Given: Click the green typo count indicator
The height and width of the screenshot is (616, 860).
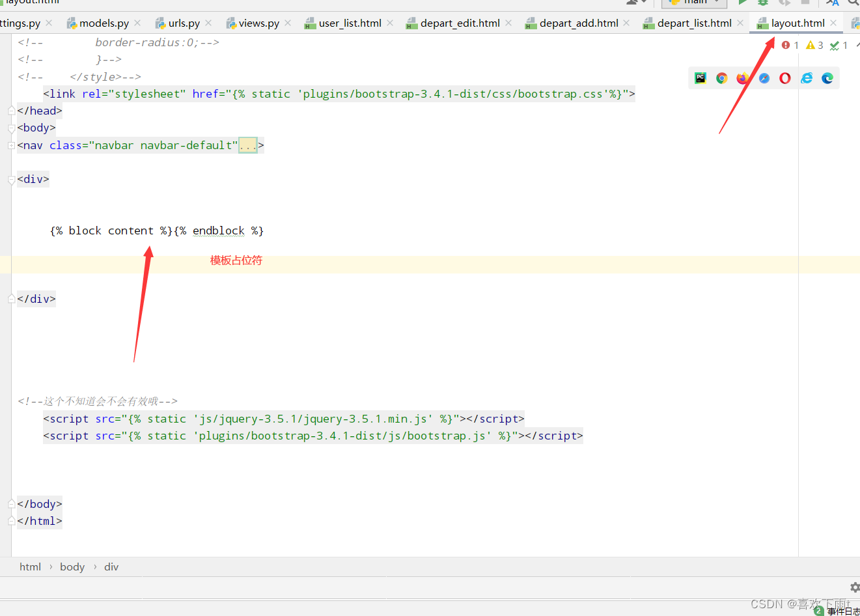Looking at the screenshot, I should click(839, 45).
